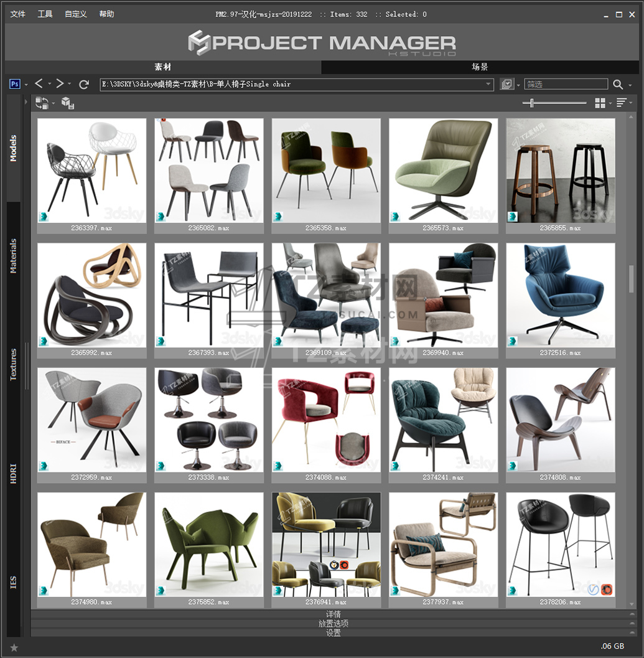The image size is (644, 658).
Task: Expand the 设置 settings panel
Action: (334, 633)
